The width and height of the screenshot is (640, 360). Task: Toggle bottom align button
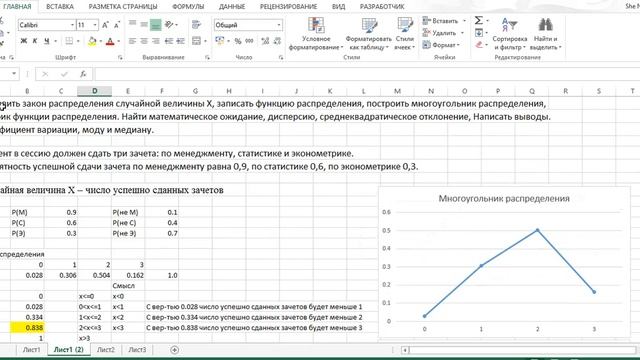tap(156, 24)
